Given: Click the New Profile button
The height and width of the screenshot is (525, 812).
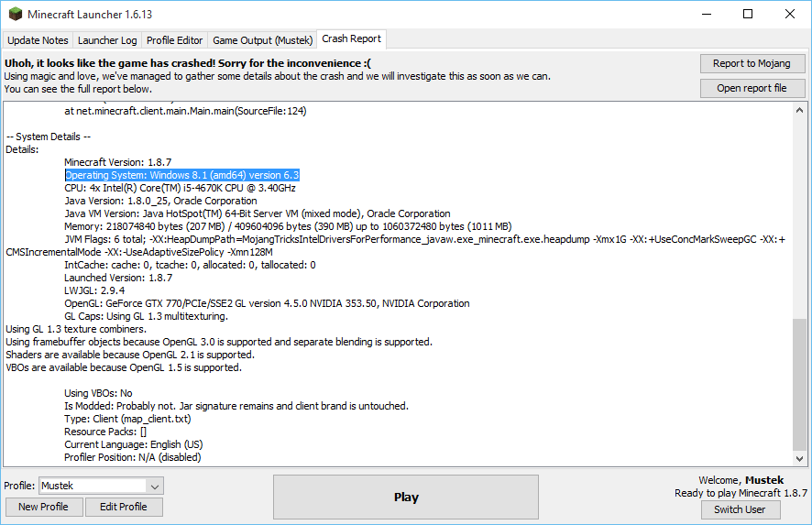Looking at the screenshot, I should pos(43,507).
